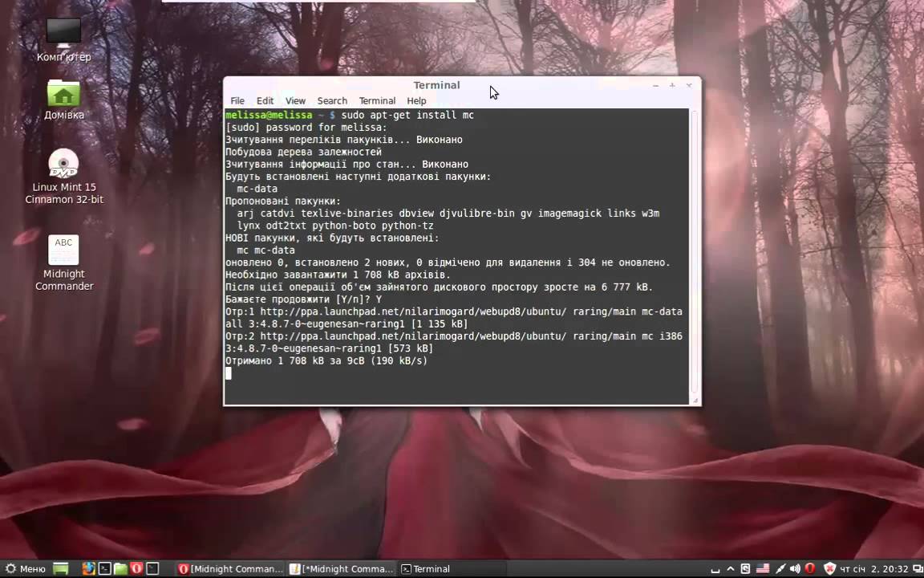Click 'lynx odt2txt python-boto python-tz' line
This screenshot has height=578, width=924.
(x=335, y=226)
